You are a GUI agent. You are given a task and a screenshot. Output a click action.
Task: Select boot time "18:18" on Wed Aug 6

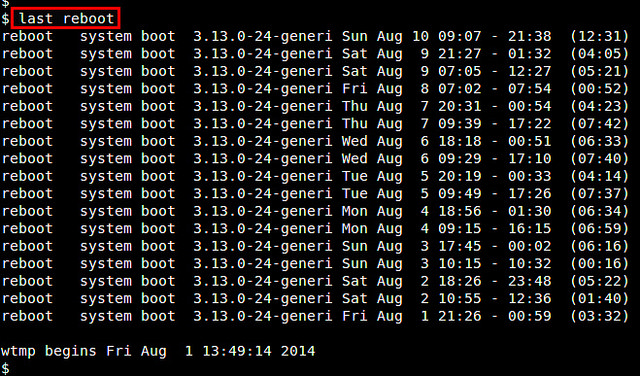(460, 141)
